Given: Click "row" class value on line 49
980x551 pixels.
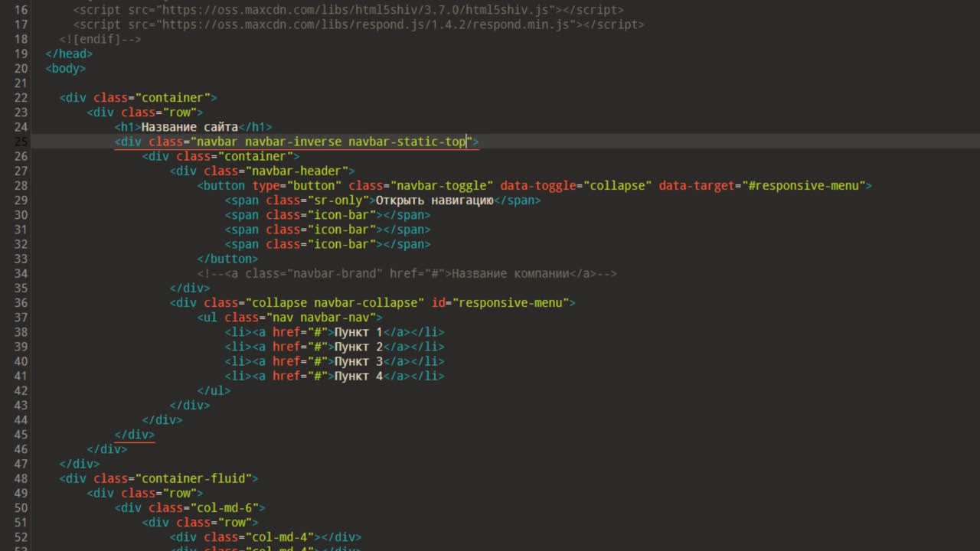Looking at the screenshot, I should click(179, 493).
